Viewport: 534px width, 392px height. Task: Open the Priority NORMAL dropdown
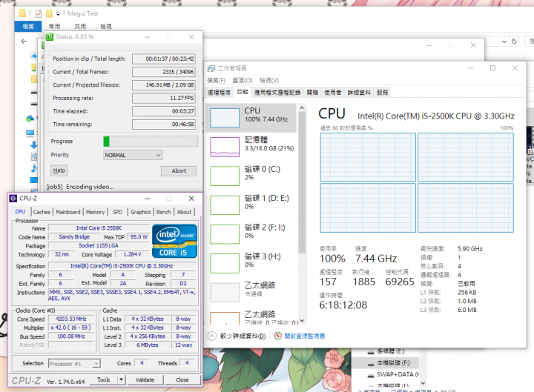tap(133, 155)
